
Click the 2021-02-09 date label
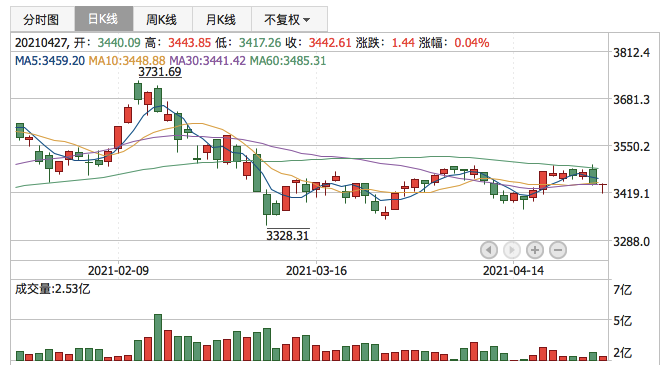click(x=118, y=271)
